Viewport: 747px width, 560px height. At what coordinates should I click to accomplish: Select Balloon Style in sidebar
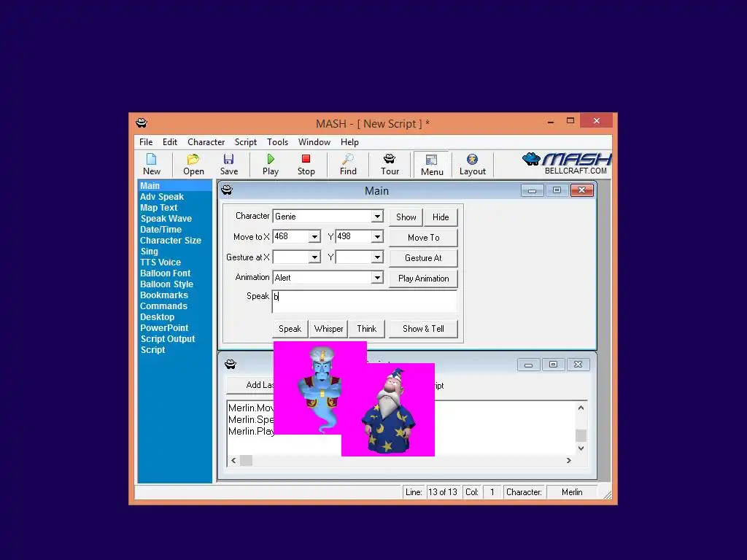click(167, 284)
